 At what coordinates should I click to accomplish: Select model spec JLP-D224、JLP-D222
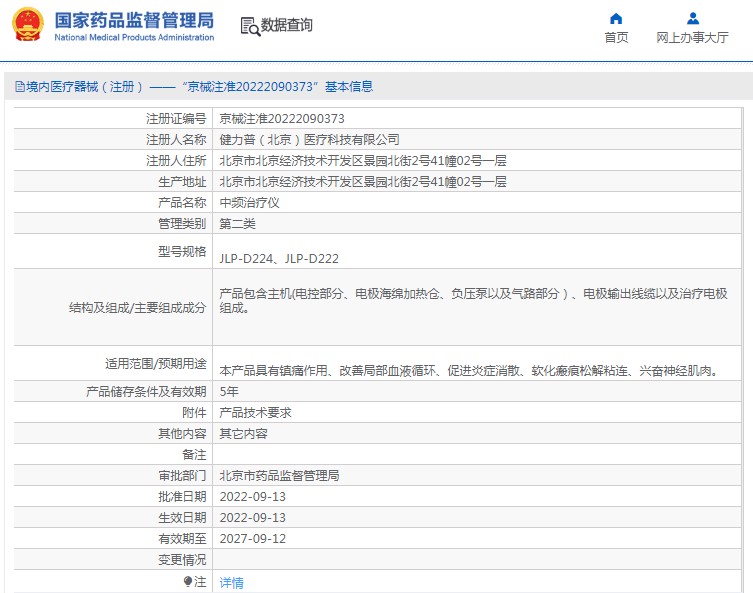click(279, 259)
